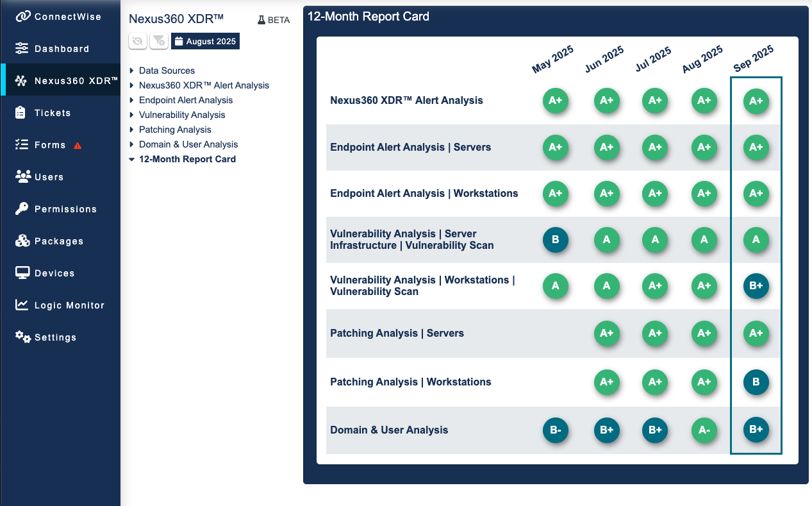Click A grade for Server Infrastructure Sep 2025
Image resolution: width=812 pixels, height=506 pixels.
tap(756, 240)
